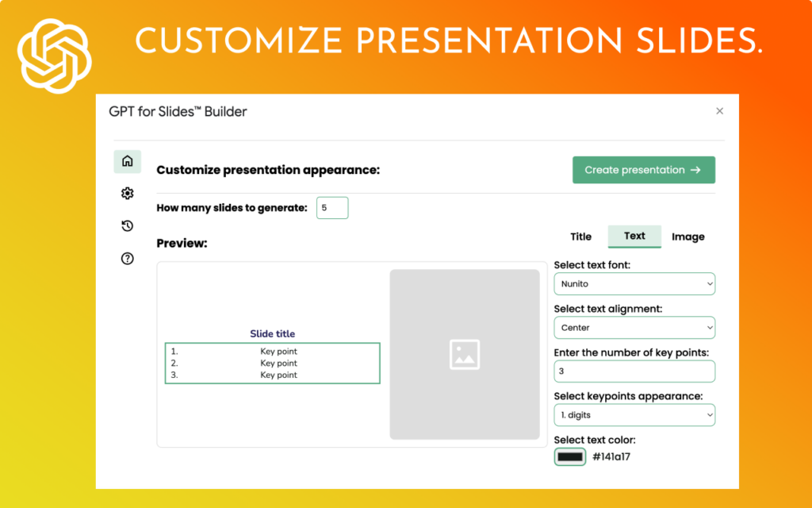Select the Text tab
Screen dimensions: 812x508
(634, 236)
